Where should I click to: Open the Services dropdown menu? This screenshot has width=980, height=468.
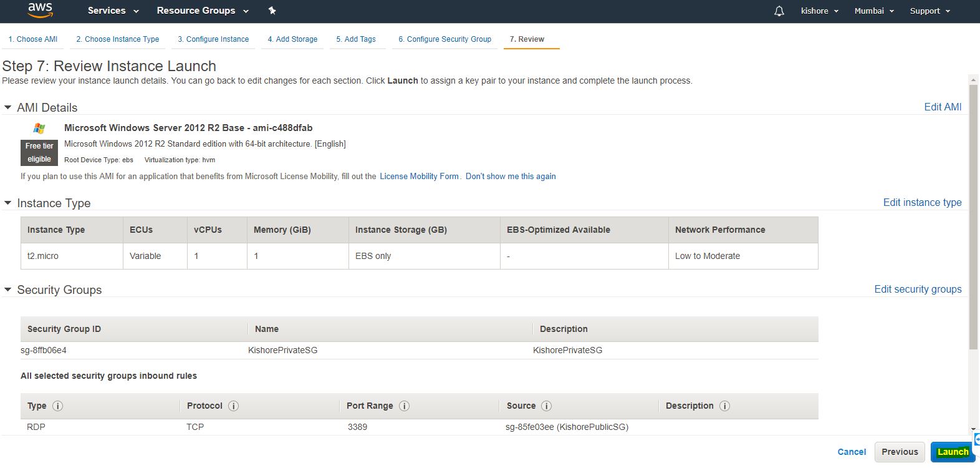[113, 11]
